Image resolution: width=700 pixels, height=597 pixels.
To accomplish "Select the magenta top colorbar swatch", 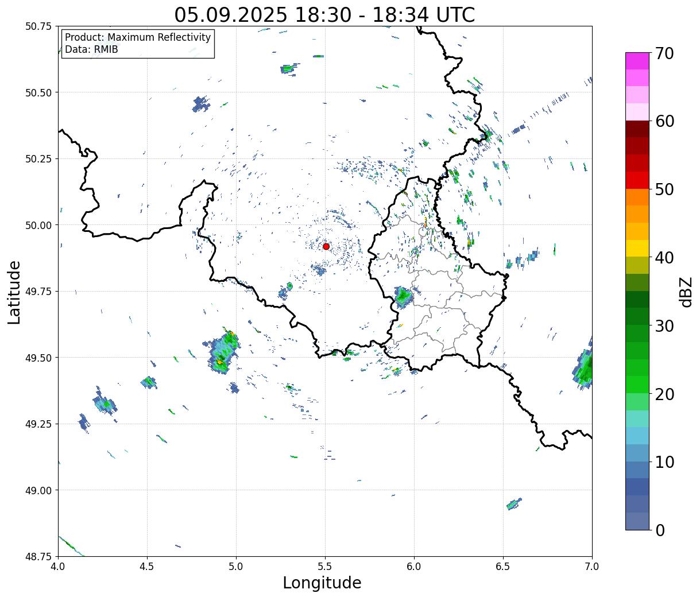I will [x=637, y=61].
